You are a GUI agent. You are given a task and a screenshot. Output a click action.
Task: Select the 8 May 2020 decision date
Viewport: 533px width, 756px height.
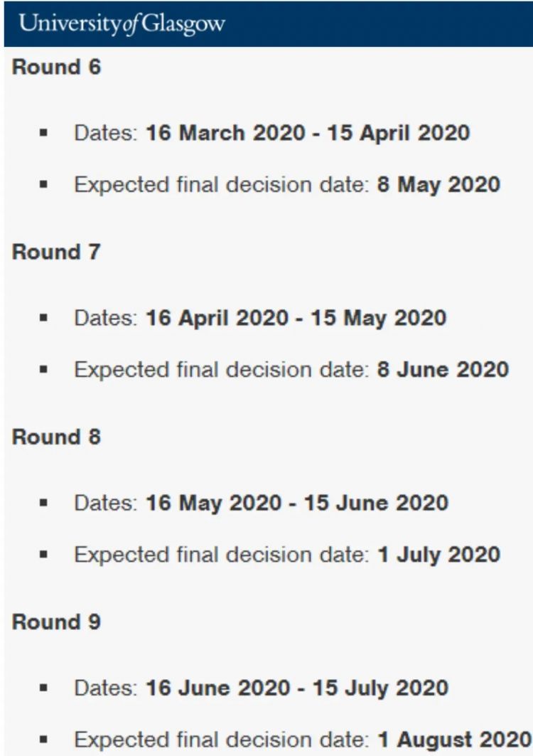(x=438, y=185)
